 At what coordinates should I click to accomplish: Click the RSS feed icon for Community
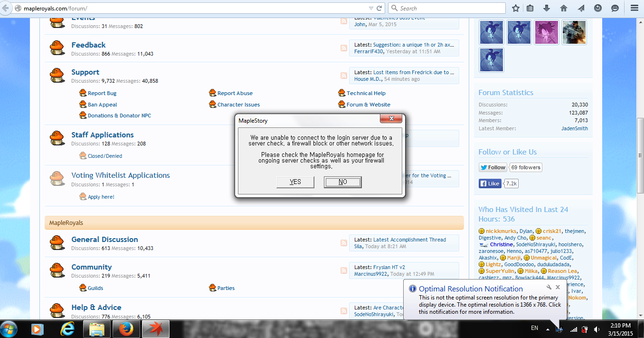(x=344, y=270)
